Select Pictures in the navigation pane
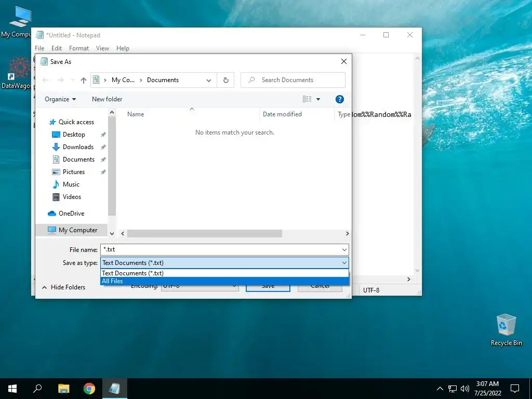Image resolution: width=532 pixels, height=399 pixels. 74,171
